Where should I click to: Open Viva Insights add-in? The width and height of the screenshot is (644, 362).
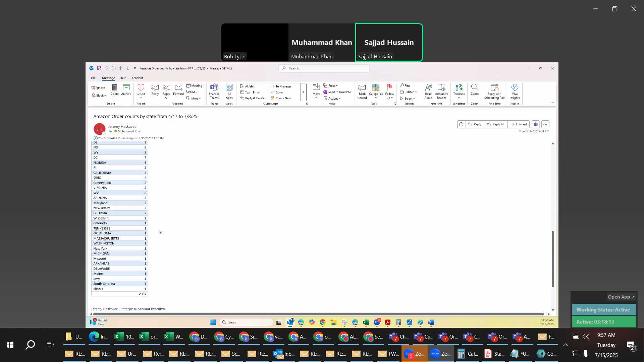tap(515, 92)
